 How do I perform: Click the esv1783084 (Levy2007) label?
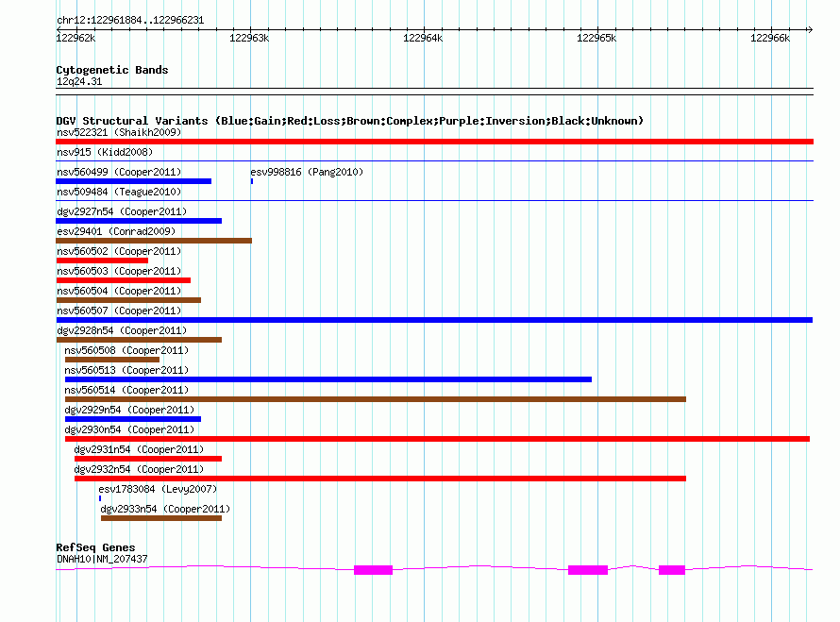point(158,489)
